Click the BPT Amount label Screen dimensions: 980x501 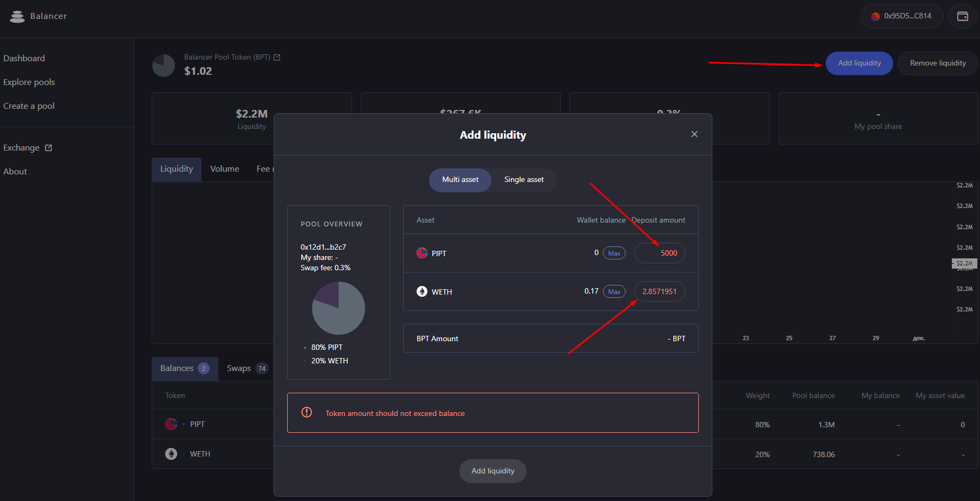[x=437, y=339]
